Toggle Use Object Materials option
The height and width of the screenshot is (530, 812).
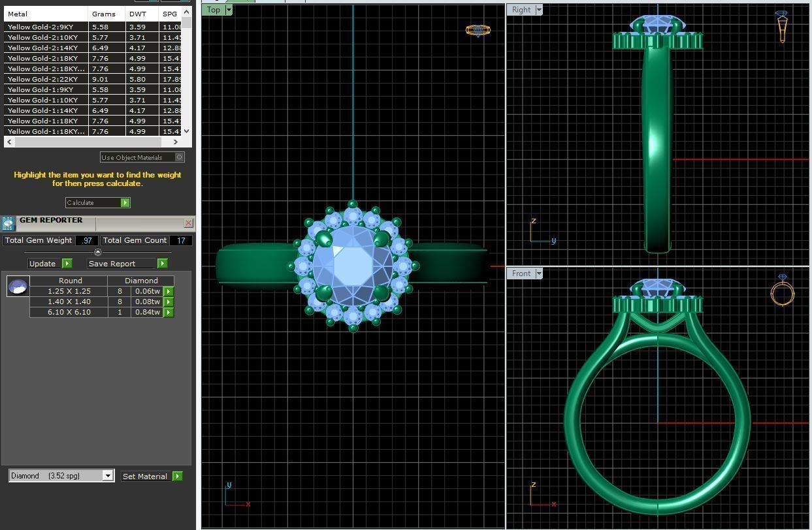click(x=142, y=157)
